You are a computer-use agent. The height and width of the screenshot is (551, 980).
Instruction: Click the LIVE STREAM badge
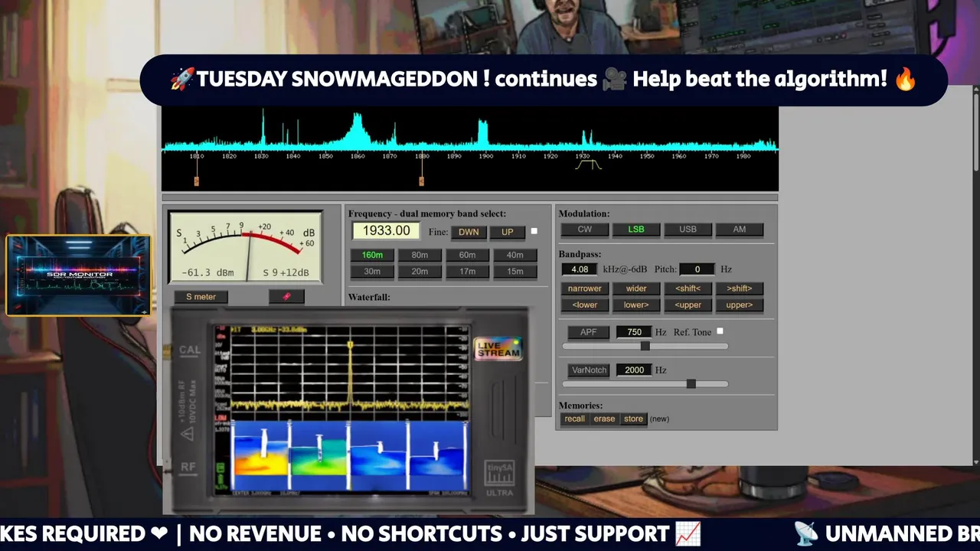click(x=498, y=349)
